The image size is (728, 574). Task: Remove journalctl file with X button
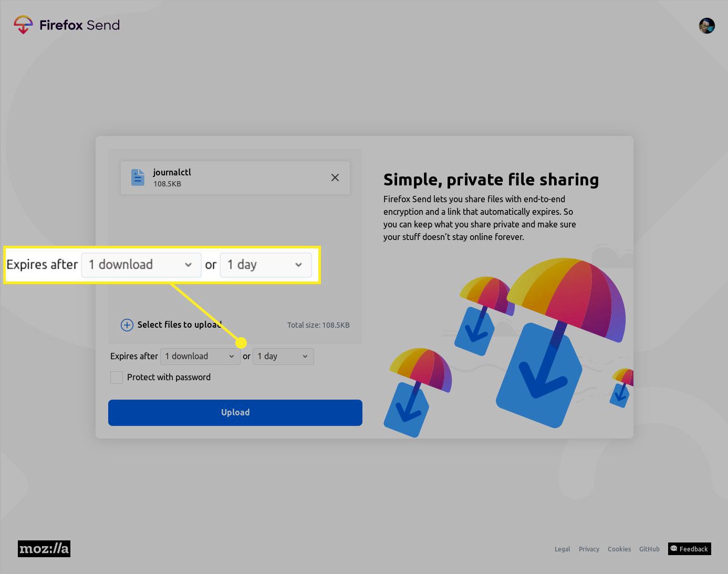click(x=335, y=178)
